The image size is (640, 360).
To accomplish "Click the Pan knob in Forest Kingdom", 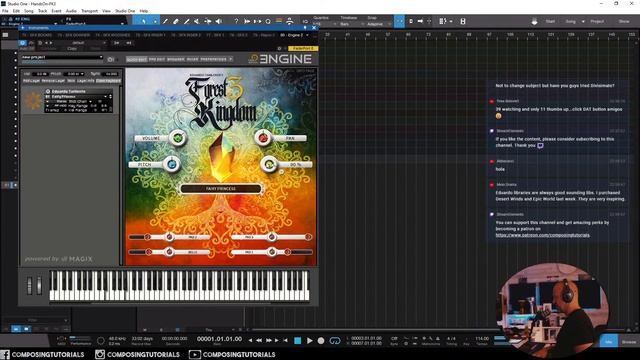I will [x=263, y=138].
